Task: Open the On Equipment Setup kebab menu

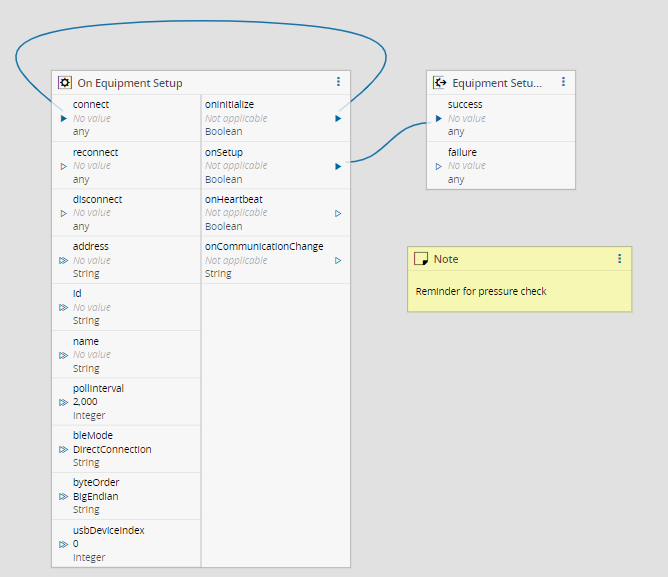Action: click(338, 82)
